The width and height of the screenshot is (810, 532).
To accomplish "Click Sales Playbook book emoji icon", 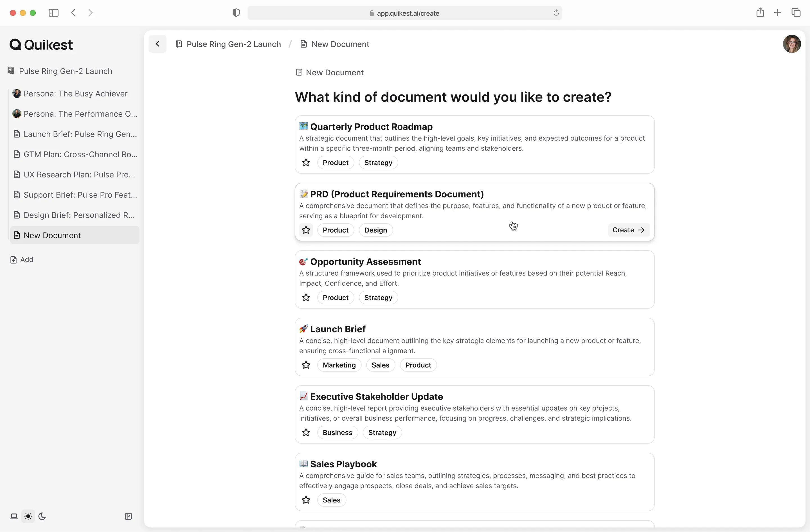I will (303, 464).
